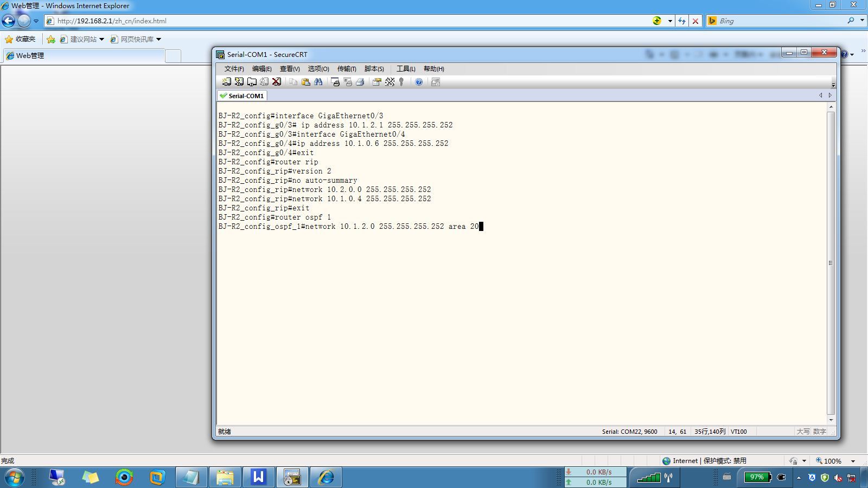Click the terminal scrollbar down arrow
Viewport: 868px width, 488px height.
tap(831, 420)
